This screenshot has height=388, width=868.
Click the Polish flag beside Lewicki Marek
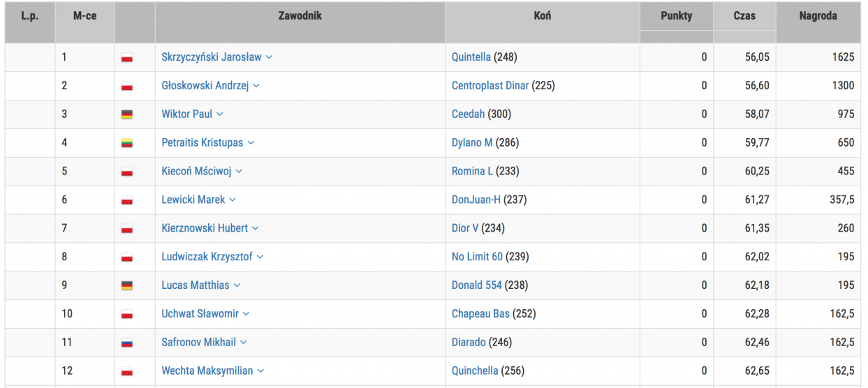pos(127,200)
